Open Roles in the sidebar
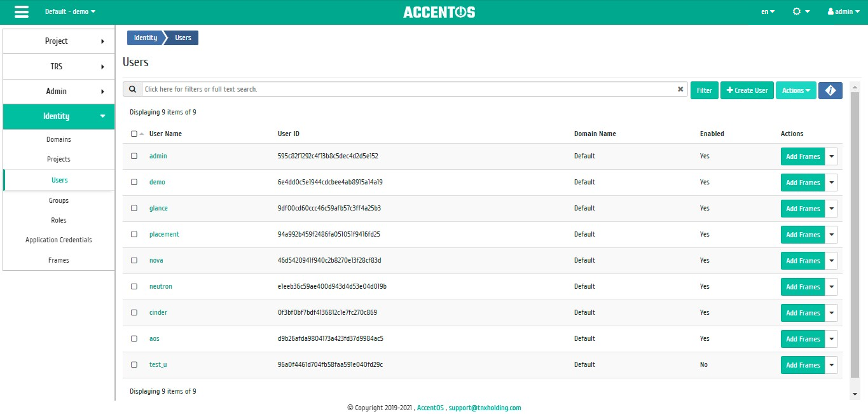Image resolution: width=868 pixels, height=414 pixels. pyautogui.click(x=59, y=220)
